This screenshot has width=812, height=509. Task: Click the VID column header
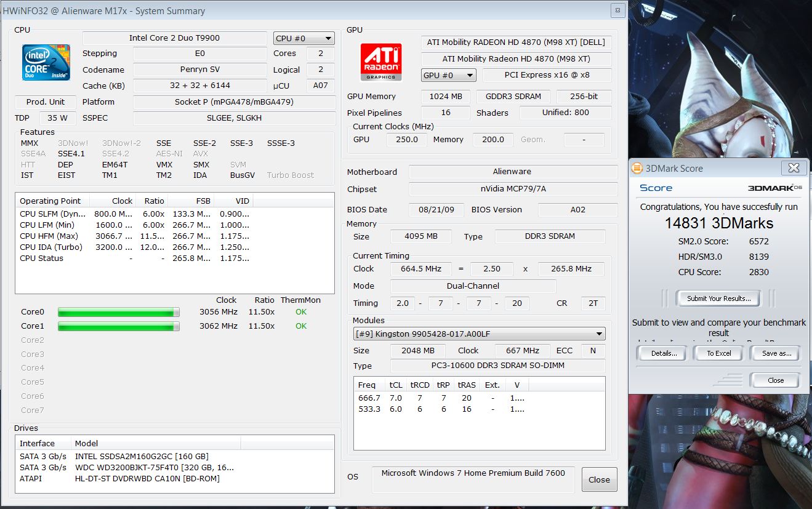233,201
